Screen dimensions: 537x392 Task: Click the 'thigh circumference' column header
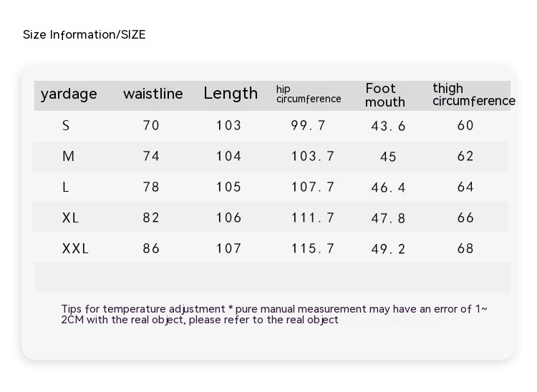click(473, 94)
